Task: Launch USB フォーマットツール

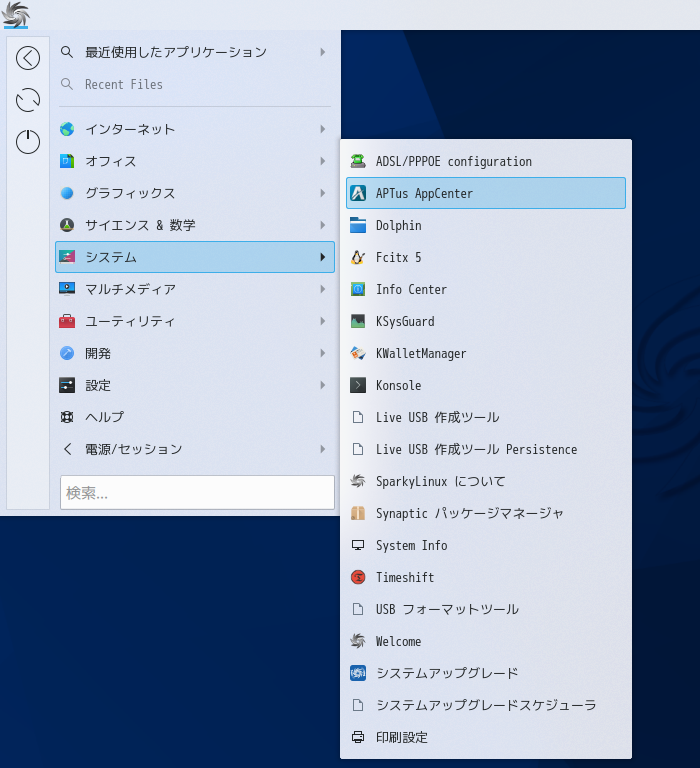Action: (x=486, y=609)
